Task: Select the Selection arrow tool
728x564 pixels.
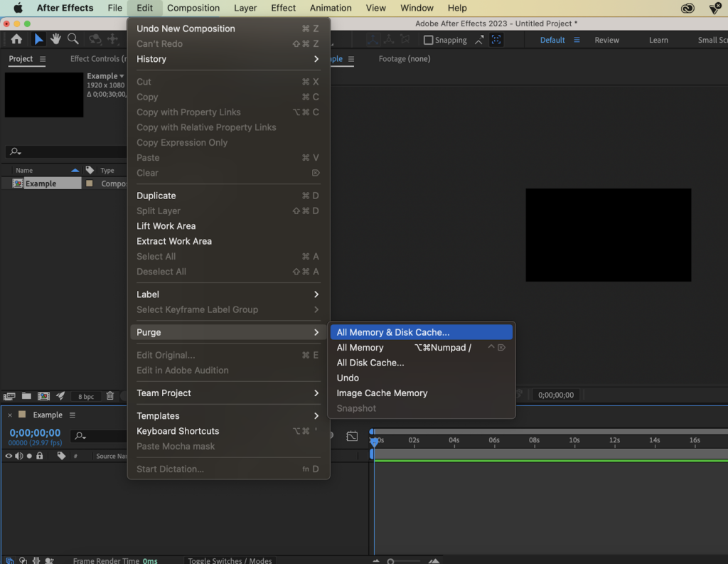Action: [x=38, y=40]
